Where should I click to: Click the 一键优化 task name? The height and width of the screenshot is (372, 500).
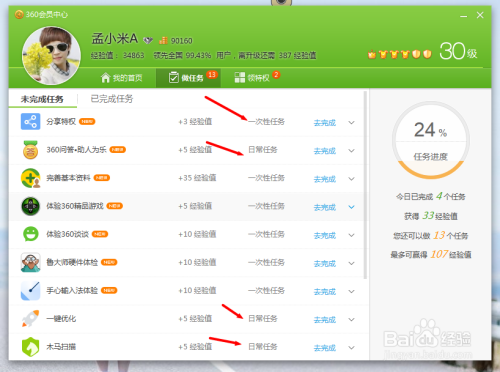[61, 318]
